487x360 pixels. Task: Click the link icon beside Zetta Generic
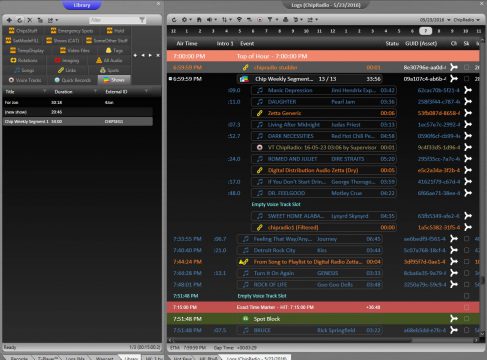[x=260, y=113]
